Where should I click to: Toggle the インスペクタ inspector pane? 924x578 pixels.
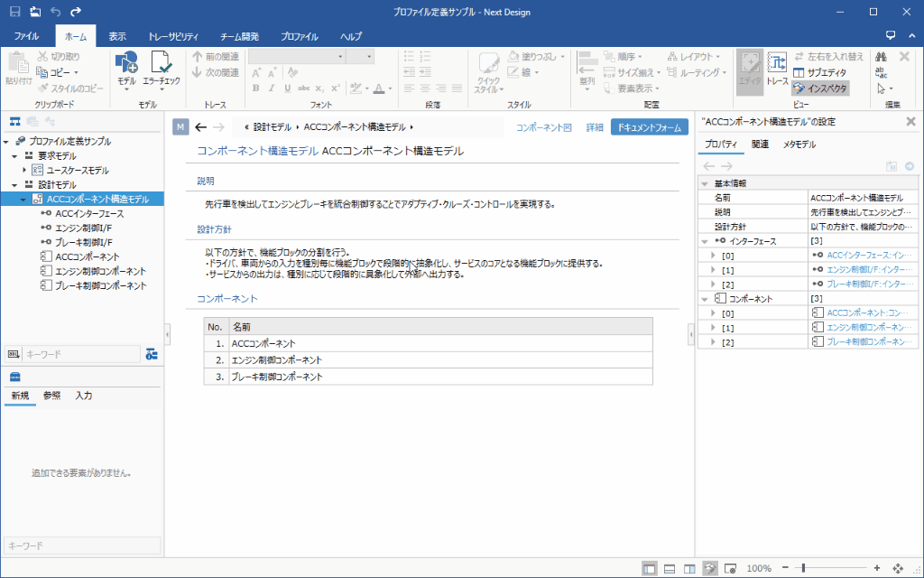pos(820,89)
